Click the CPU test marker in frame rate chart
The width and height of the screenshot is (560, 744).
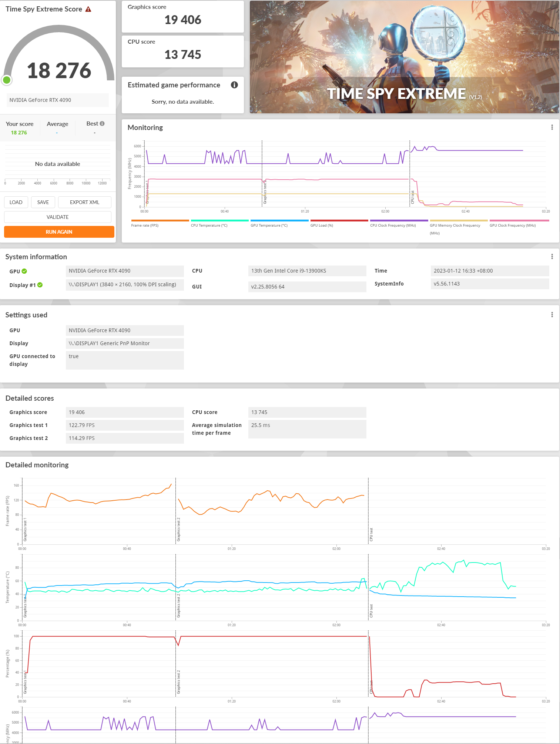(x=371, y=535)
